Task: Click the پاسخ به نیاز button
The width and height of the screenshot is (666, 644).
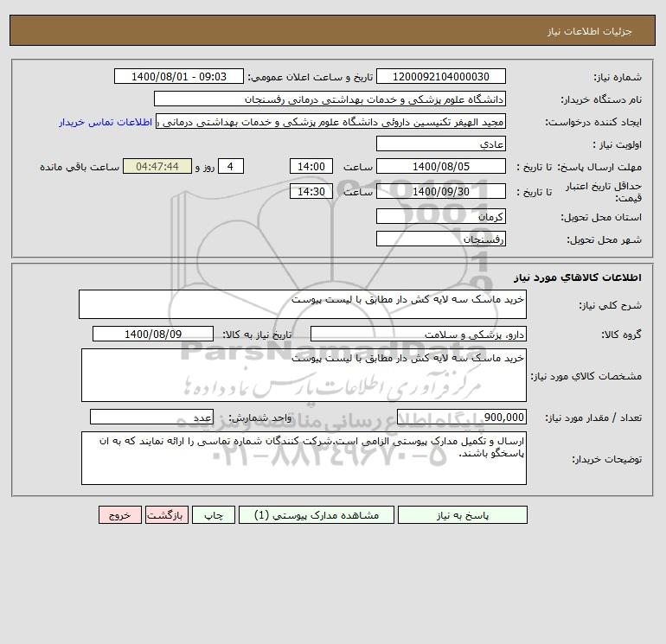Action: 462,515
